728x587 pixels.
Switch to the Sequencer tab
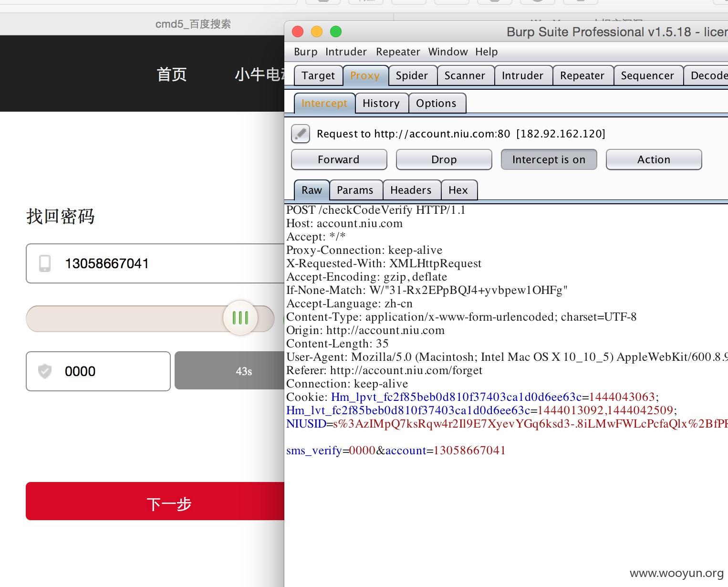647,75
